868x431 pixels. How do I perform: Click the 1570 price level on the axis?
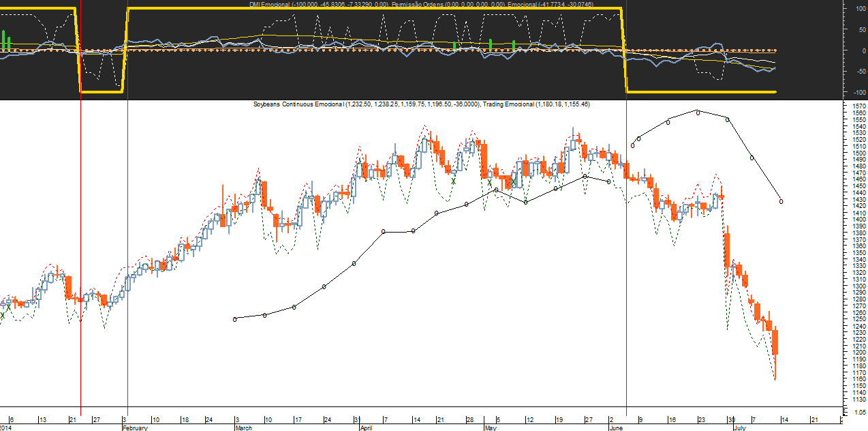pos(859,106)
